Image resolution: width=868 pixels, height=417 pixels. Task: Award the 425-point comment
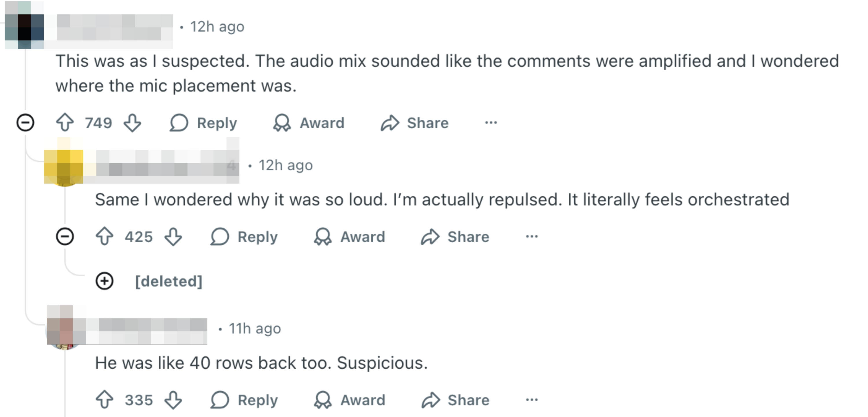click(x=349, y=236)
